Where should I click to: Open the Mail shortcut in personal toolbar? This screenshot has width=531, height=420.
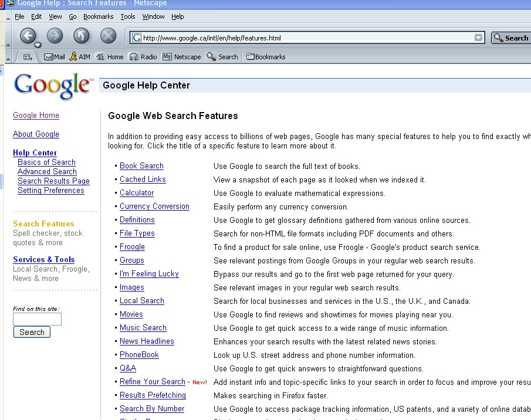[x=54, y=57]
